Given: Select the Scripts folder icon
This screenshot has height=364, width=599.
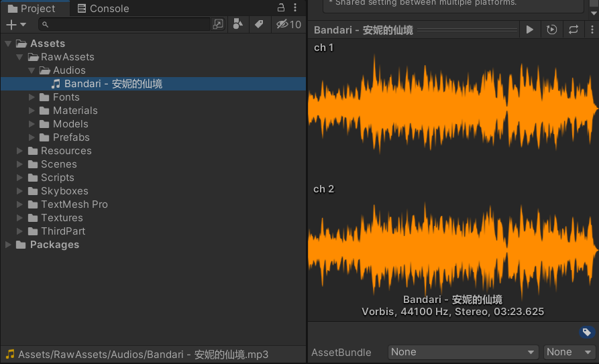Looking at the screenshot, I should pyautogui.click(x=33, y=178).
